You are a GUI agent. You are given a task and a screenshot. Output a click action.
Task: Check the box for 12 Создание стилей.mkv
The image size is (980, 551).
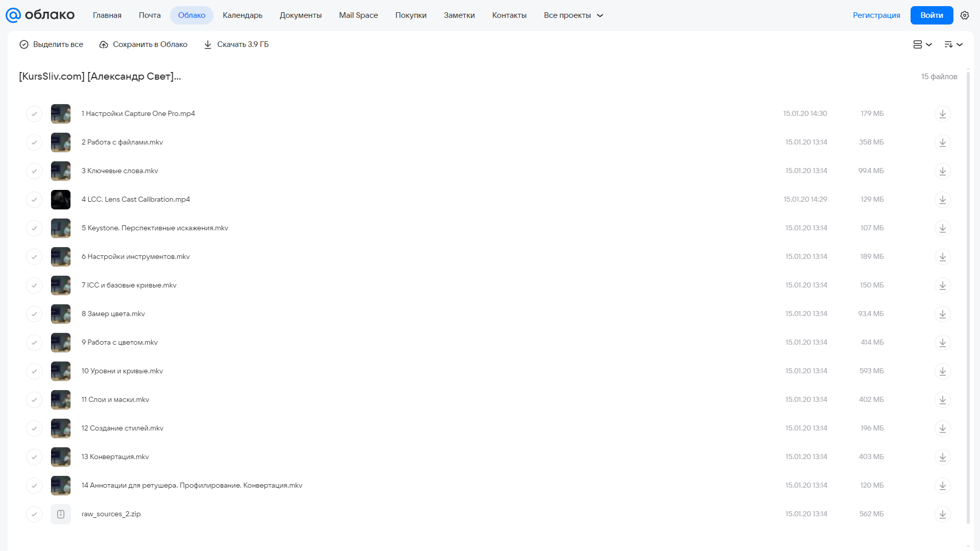click(x=34, y=428)
